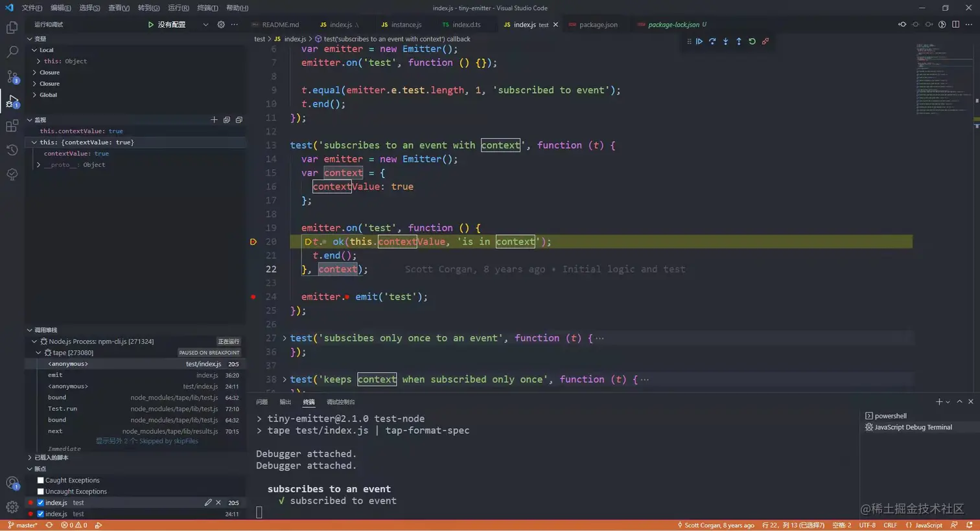Open editor More Actions ellipsis
The width and height of the screenshot is (980, 531).
(969, 25)
